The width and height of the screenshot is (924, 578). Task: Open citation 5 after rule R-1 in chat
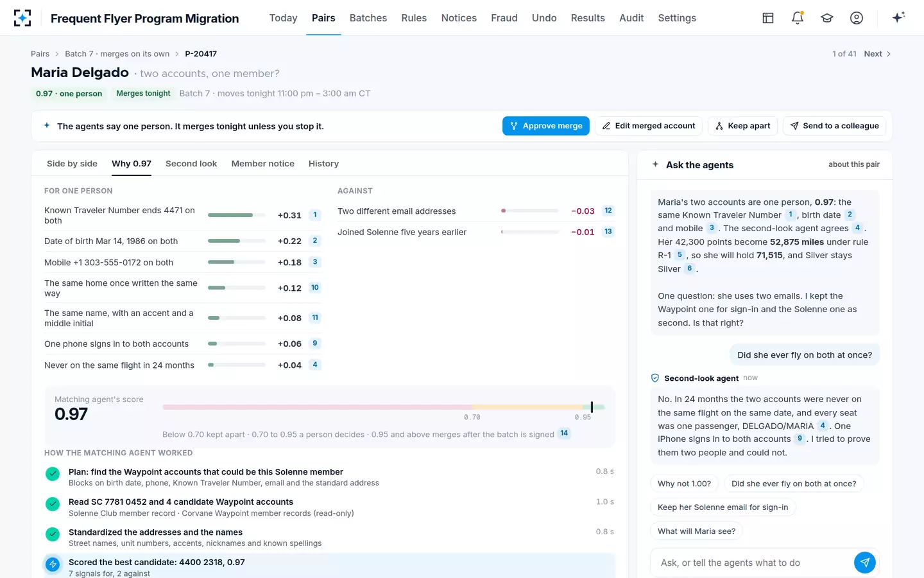click(x=680, y=255)
